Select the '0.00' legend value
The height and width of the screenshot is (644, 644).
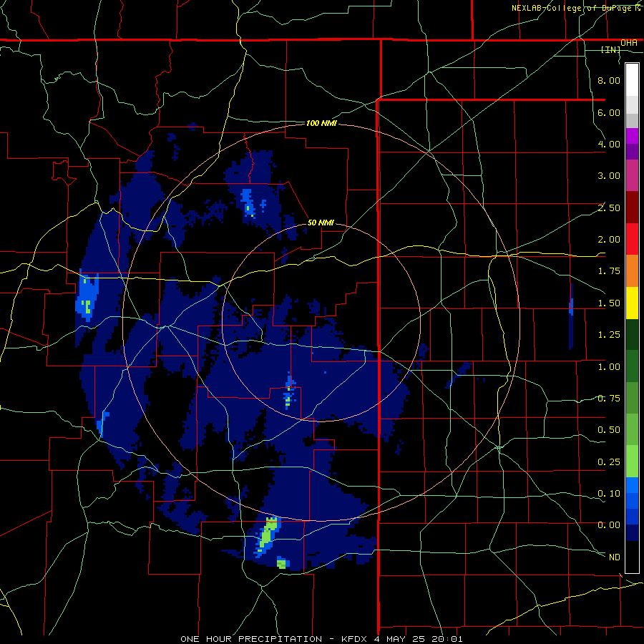[x=609, y=525]
